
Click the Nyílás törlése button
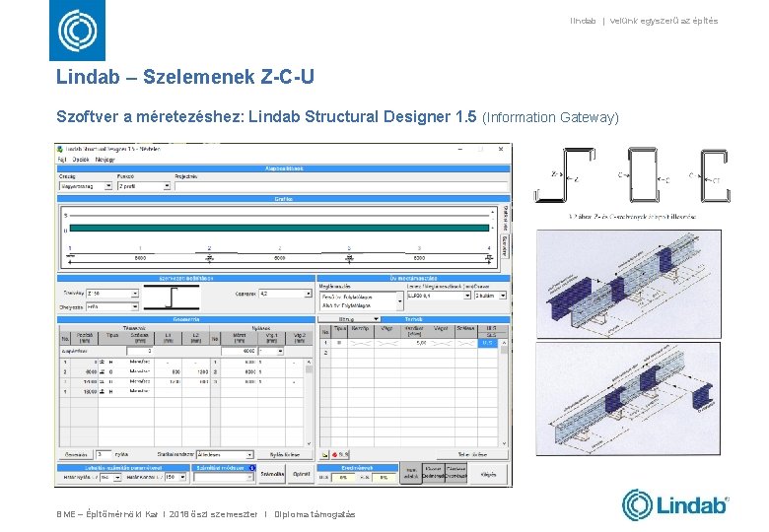pyautogui.click(x=285, y=454)
